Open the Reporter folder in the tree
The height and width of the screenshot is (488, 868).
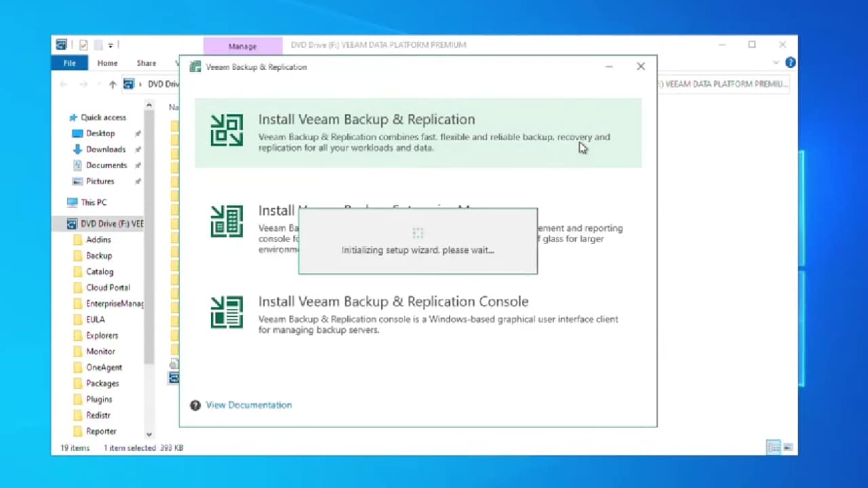coord(101,431)
